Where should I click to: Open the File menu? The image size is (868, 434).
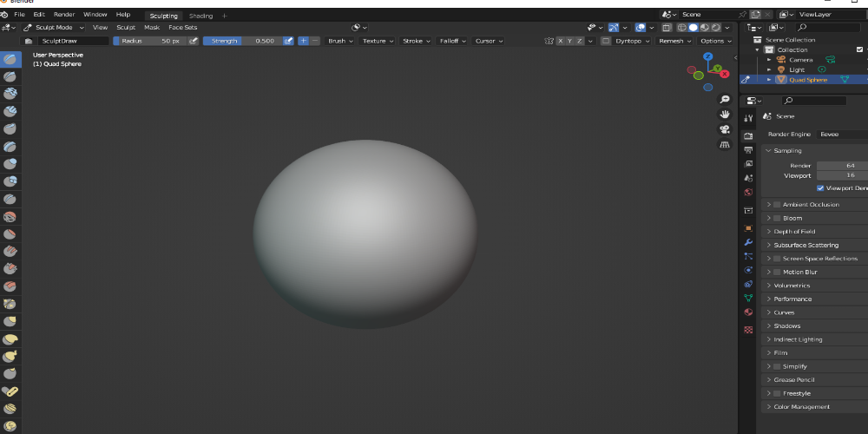click(x=19, y=15)
